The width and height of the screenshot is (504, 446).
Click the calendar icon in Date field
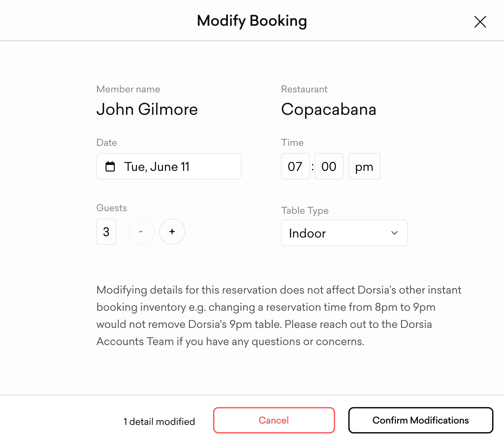click(110, 167)
